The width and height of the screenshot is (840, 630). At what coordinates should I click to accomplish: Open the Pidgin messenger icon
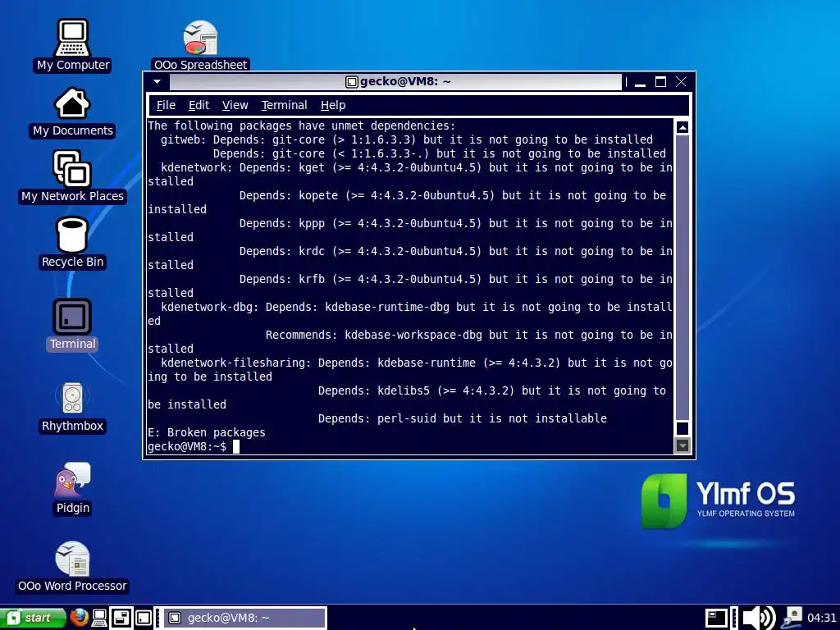(x=72, y=489)
